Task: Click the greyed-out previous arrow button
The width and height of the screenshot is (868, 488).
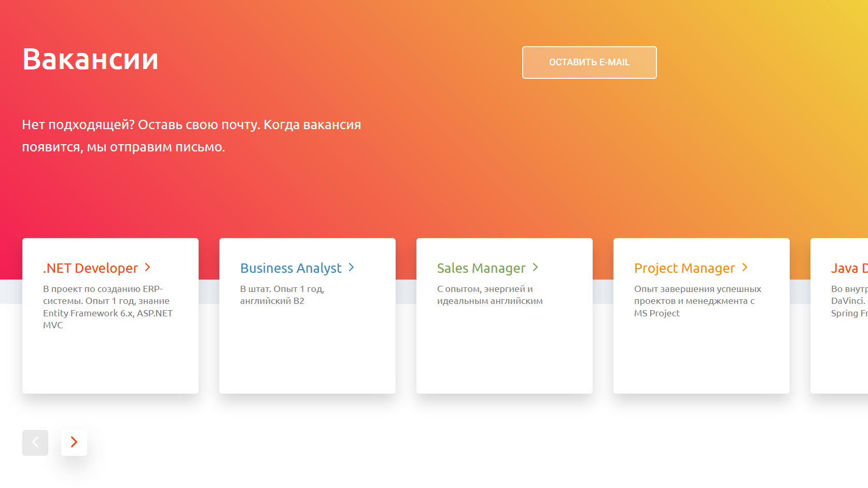Action: click(35, 442)
